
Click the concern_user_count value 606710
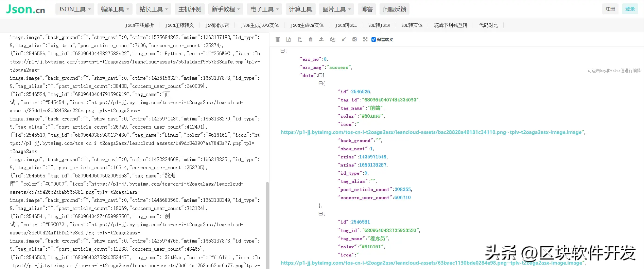(x=402, y=197)
